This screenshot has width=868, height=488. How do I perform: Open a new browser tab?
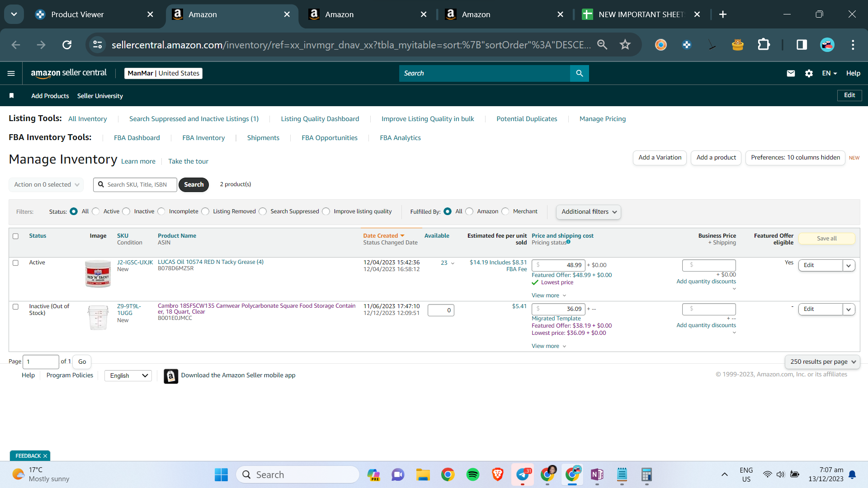point(723,14)
